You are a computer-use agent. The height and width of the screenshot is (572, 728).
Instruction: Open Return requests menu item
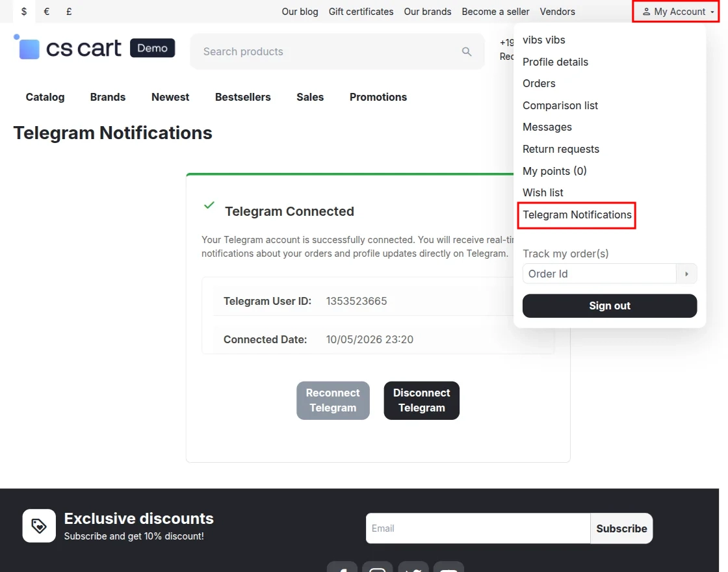pos(561,149)
